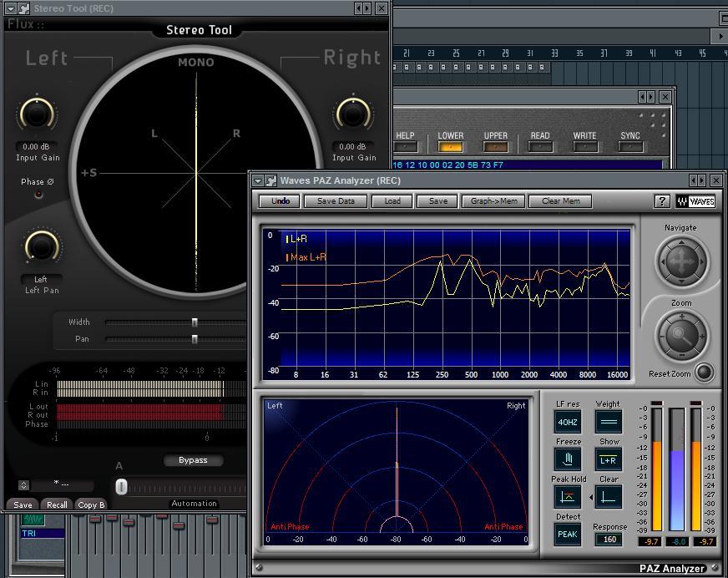The width and height of the screenshot is (728, 578).
Task: Toggle the Detect PEAK mode button
Action: coord(568,535)
